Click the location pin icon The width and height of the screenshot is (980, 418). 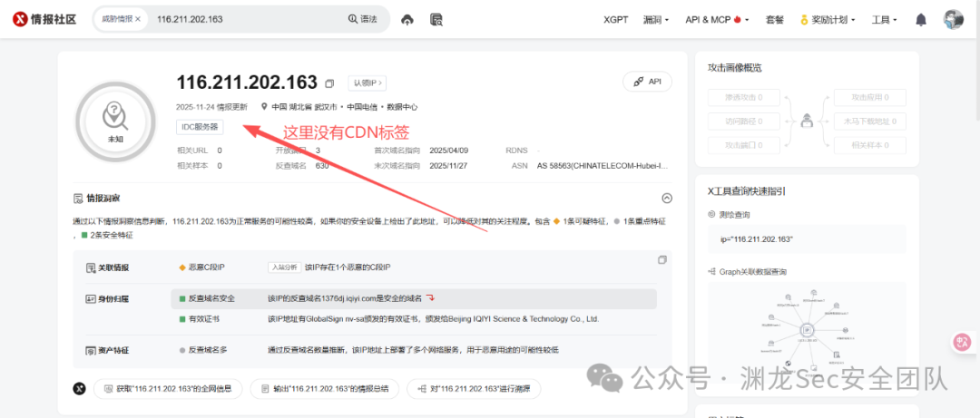pyautogui.click(x=264, y=107)
